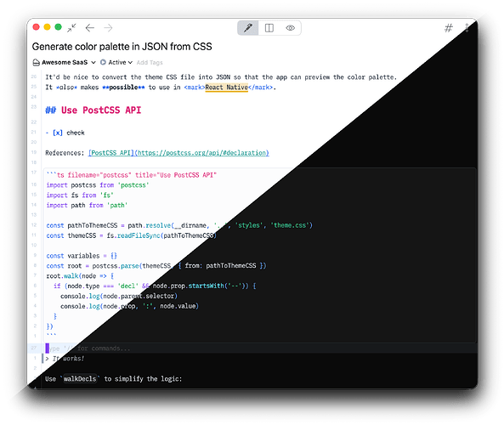The height and width of the screenshot is (425, 504).
Task: Click the const root postcss.parse line
Action: click(156, 265)
